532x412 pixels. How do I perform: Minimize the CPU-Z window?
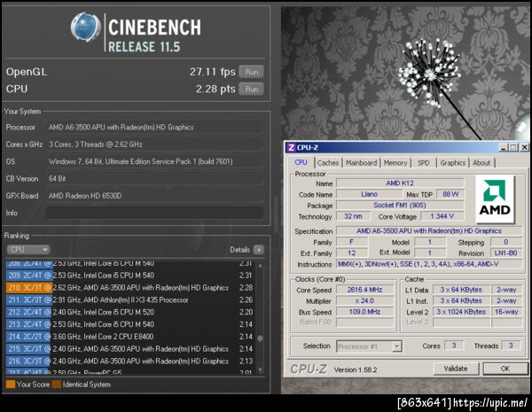504,147
